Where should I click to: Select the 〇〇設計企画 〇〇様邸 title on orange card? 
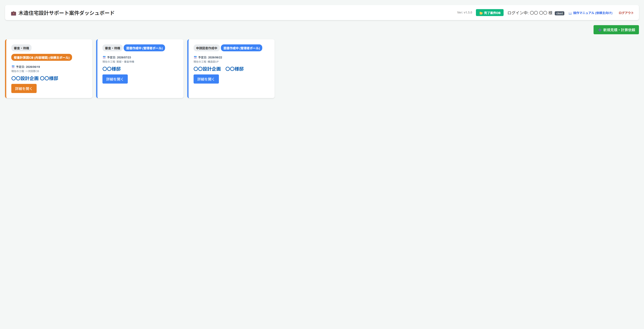point(35,78)
